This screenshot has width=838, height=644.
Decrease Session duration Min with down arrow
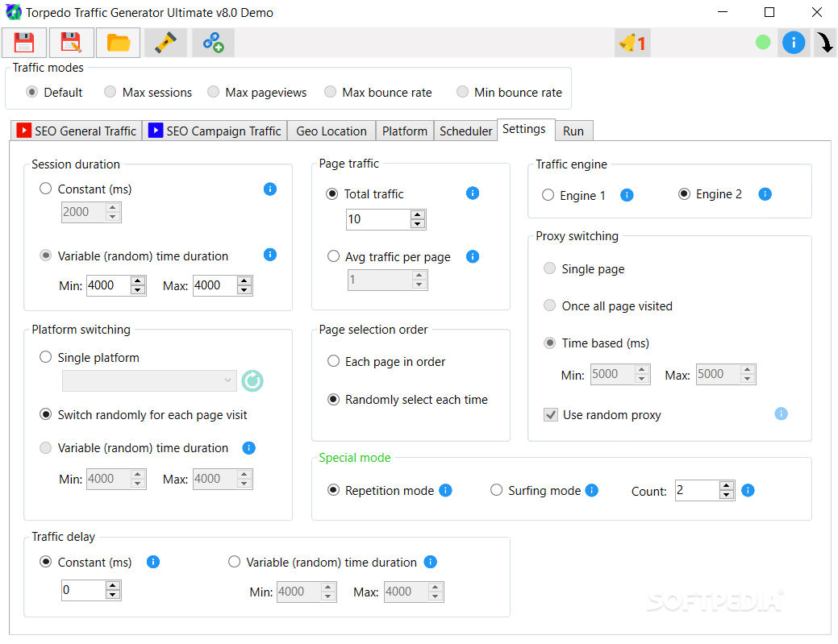pyautogui.click(x=138, y=290)
